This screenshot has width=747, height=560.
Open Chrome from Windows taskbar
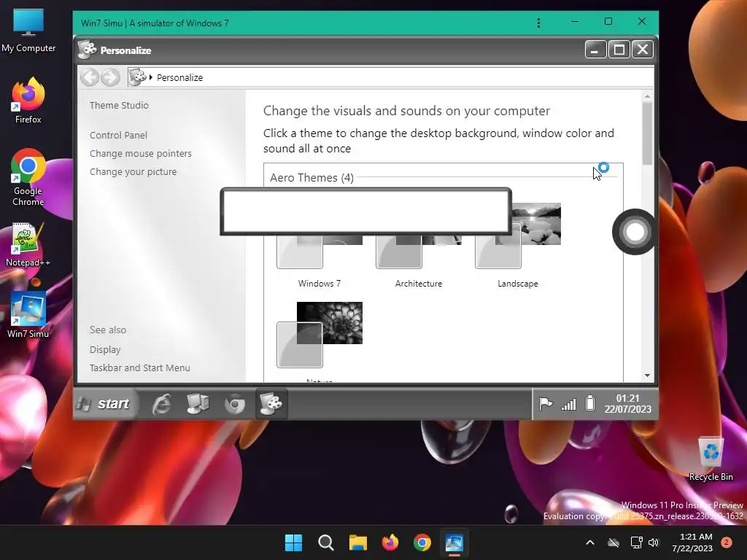point(422,542)
